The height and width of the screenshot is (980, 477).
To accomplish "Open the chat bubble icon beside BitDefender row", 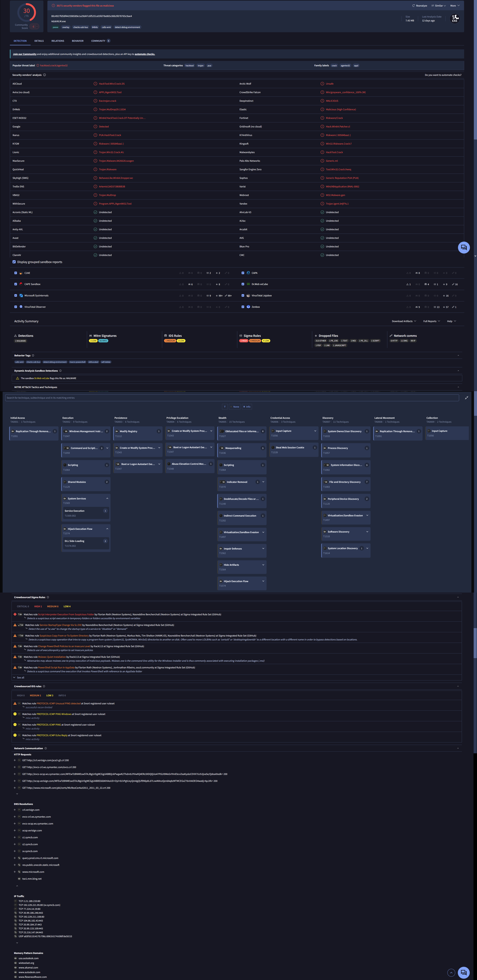I will (464, 247).
